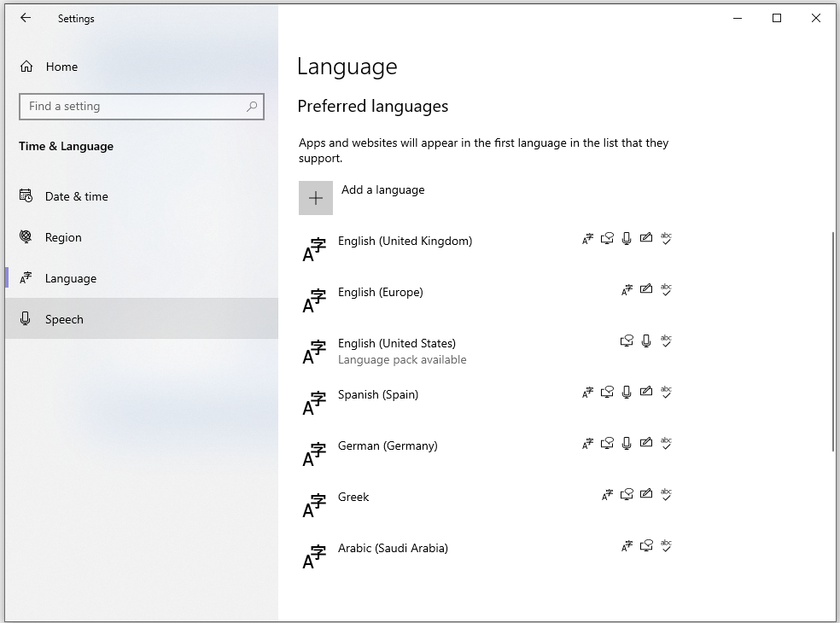Click spell-check icon for English (United Kingdom)

pos(666,238)
